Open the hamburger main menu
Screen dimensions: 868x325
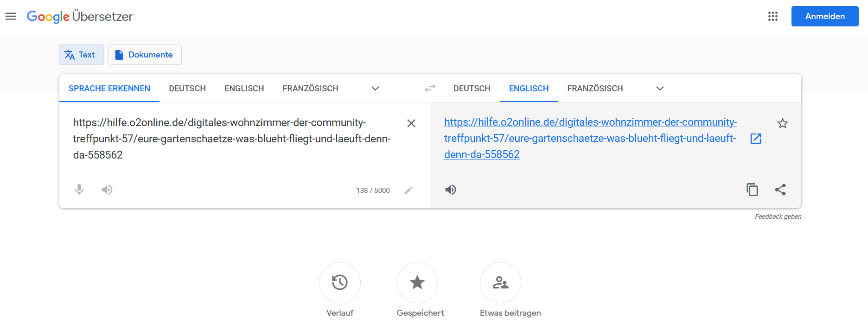[11, 17]
